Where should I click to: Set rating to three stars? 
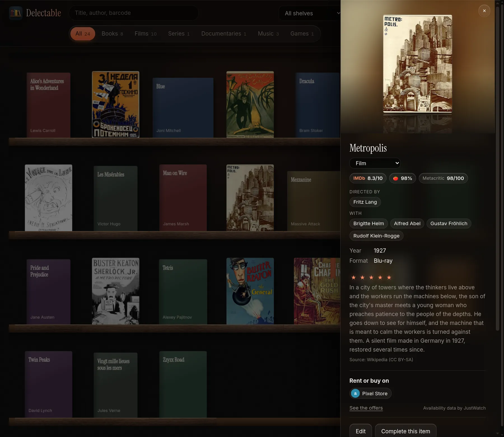point(371,277)
